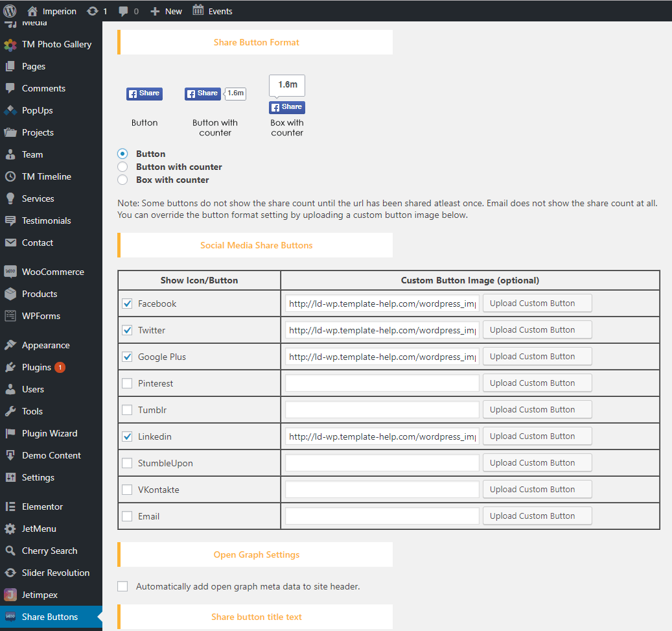Enable the Pinterest share button checkbox
Screen dimensions: 672x631
[127, 384]
